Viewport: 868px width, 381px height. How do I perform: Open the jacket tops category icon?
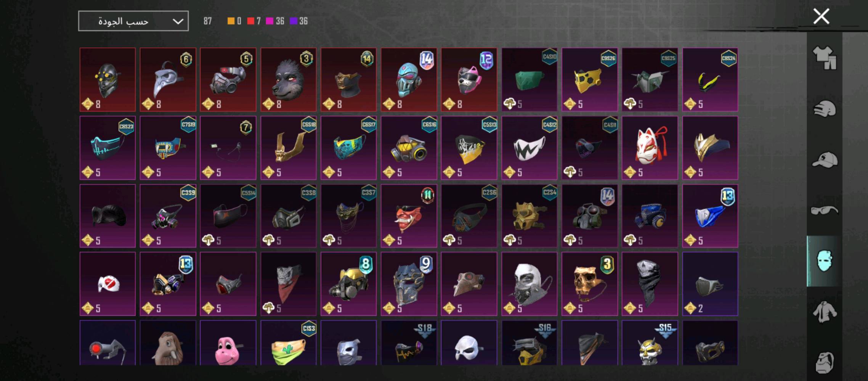(824, 312)
